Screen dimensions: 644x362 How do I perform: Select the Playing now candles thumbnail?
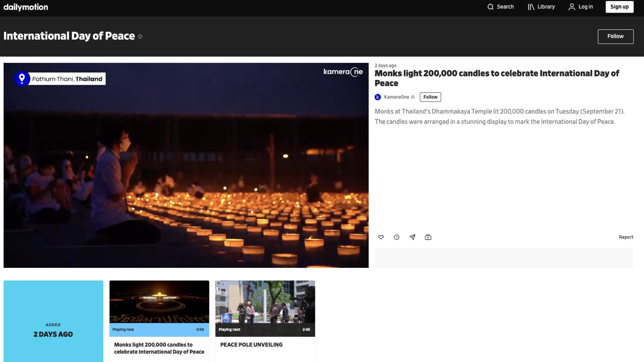tap(159, 302)
